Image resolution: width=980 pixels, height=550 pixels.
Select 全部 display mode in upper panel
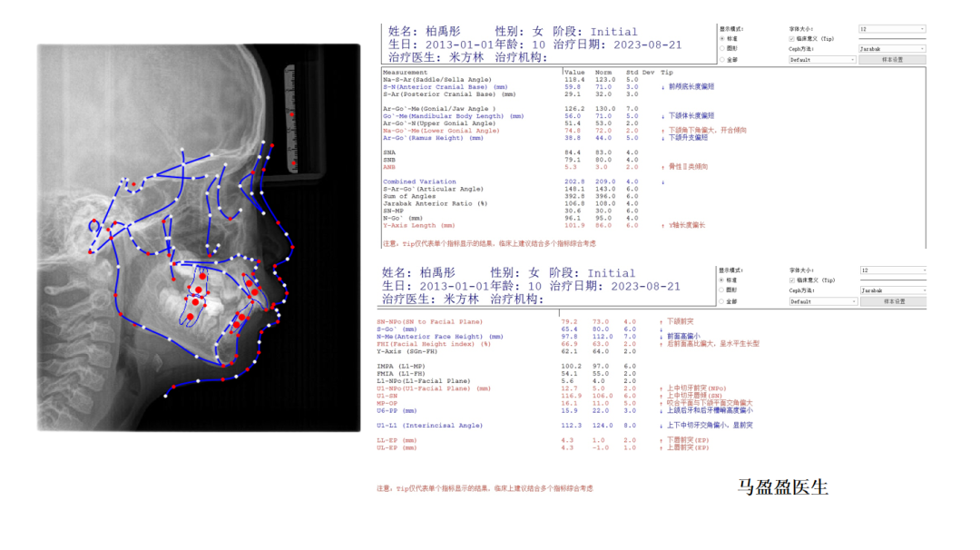[722, 59]
